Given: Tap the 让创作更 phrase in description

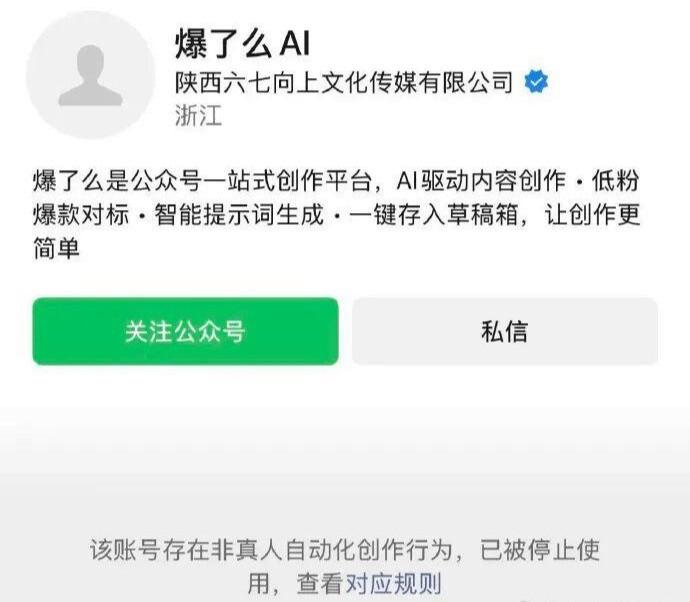Looking at the screenshot, I should pyautogui.click(x=592, y=215).
